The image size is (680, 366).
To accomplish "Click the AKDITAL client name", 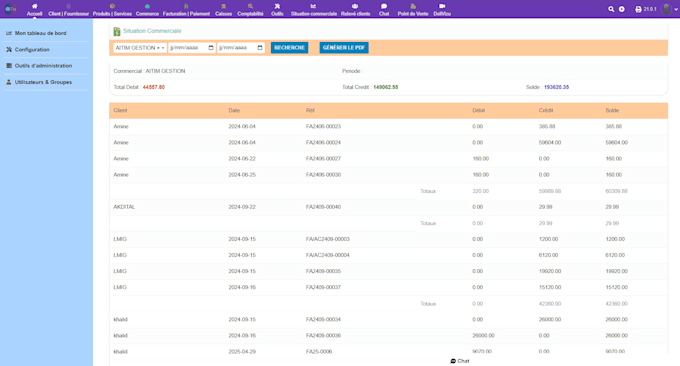I will tap(124, 207).
